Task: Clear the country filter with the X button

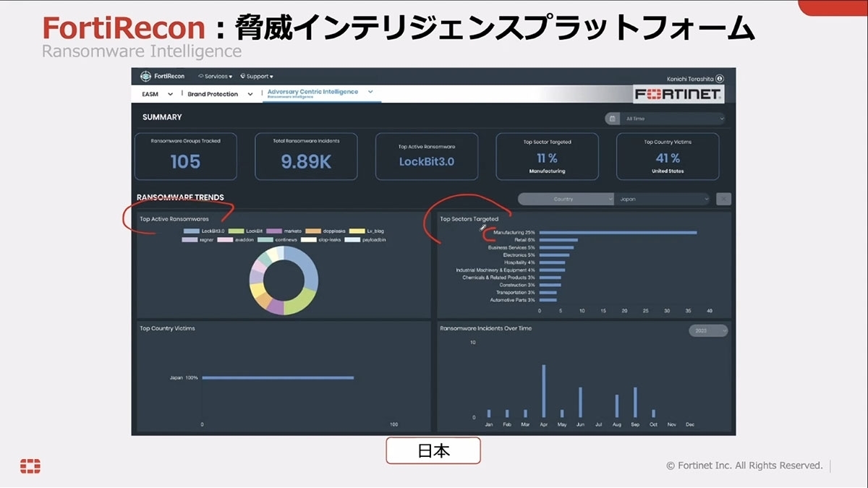Action: pyautogui.click(x=723, y=199)
